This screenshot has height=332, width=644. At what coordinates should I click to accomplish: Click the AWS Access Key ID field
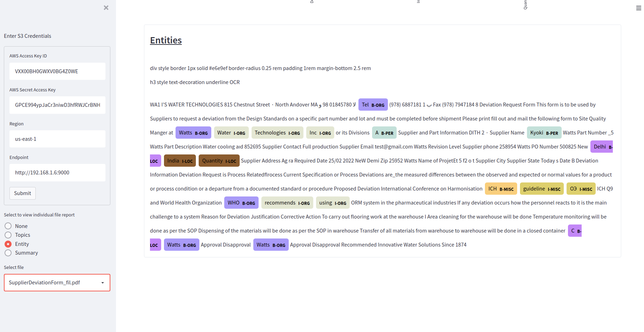pyautogui.click(x=57, y=71)
